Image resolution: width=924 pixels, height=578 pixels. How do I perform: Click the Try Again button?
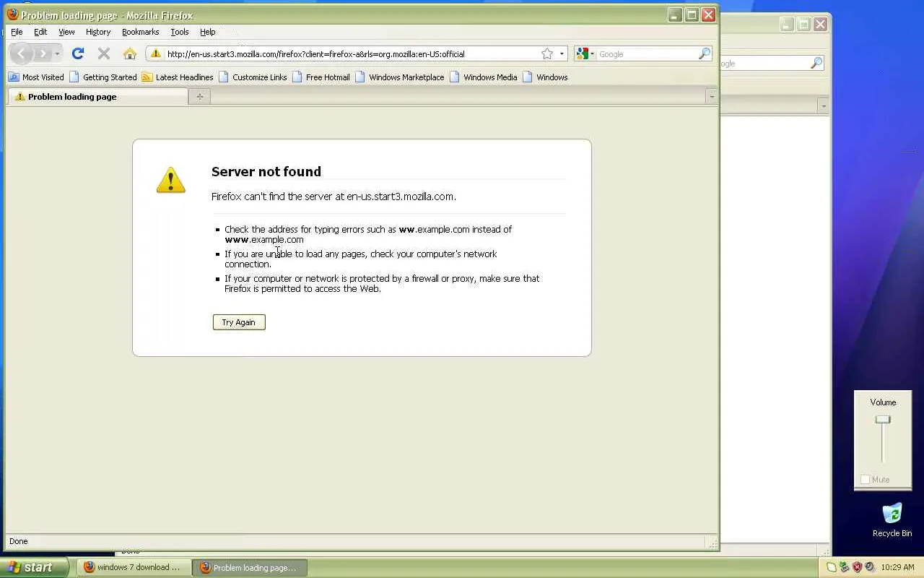point(239,322)
